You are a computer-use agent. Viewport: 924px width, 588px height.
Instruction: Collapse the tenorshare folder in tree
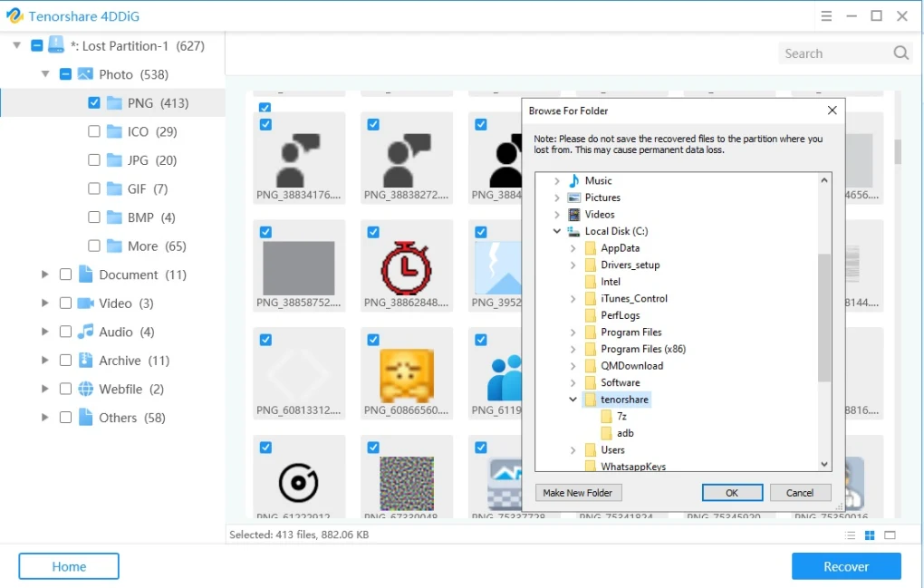click(x=573, y=400)
